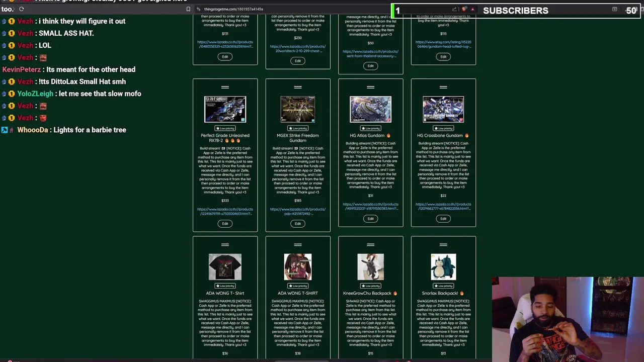Screen dimensions: 644x362
Task: Grab the drag handle on Snorlax Backpack card
Action: [443, 245]
